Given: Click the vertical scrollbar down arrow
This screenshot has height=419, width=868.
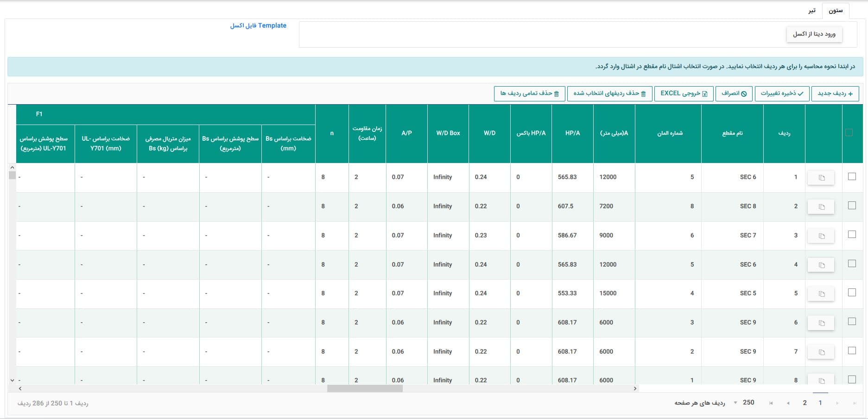Looking at the screenshot, I should [12, 380].
